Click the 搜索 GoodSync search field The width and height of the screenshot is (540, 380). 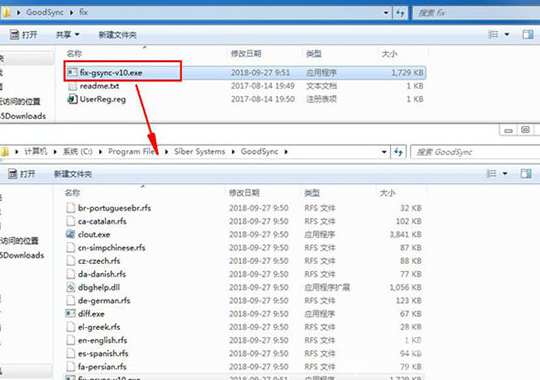click(475, 152)
